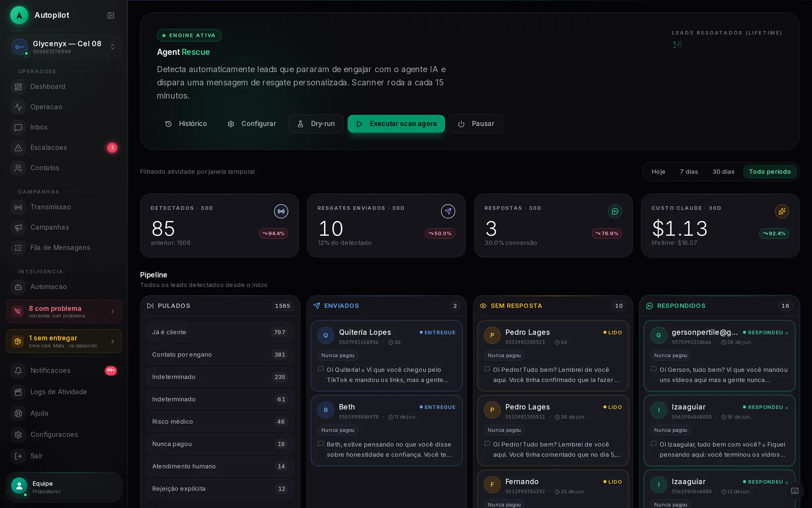This screenshot has width=812, height=508.
Task: Click the Automacao robot icon
Action: [x=18, y=287]
